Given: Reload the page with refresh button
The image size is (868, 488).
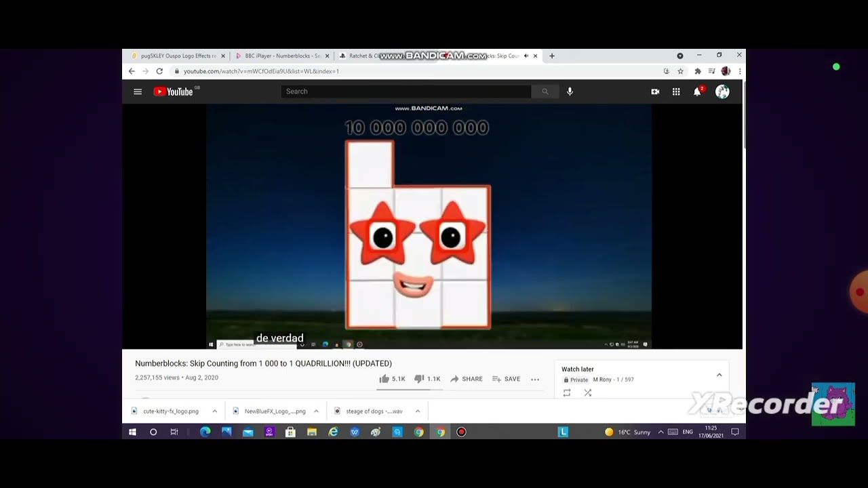Looking at the screenshot, I should pyautogui.click(x=159, y=71).
